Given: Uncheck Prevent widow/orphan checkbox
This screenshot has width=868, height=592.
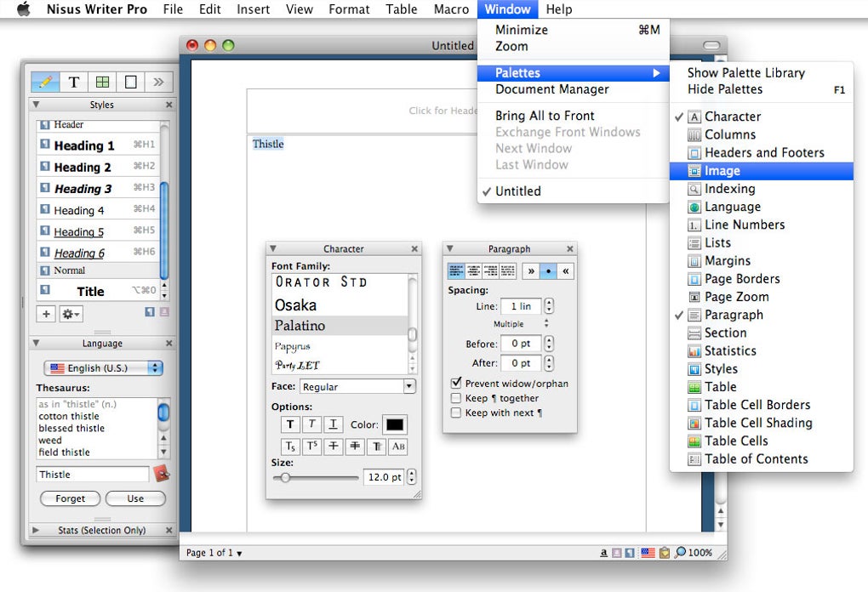Looking at the screenshot, I should [x=456, y=383].
